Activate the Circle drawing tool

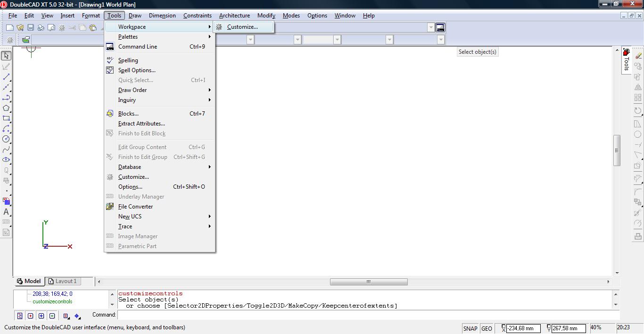tap(6, 139)
